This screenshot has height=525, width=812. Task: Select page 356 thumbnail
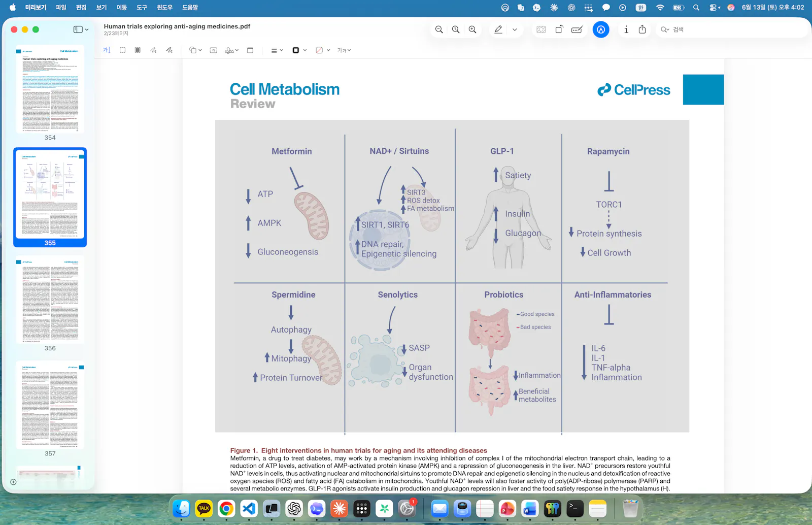tap(50, 300)
